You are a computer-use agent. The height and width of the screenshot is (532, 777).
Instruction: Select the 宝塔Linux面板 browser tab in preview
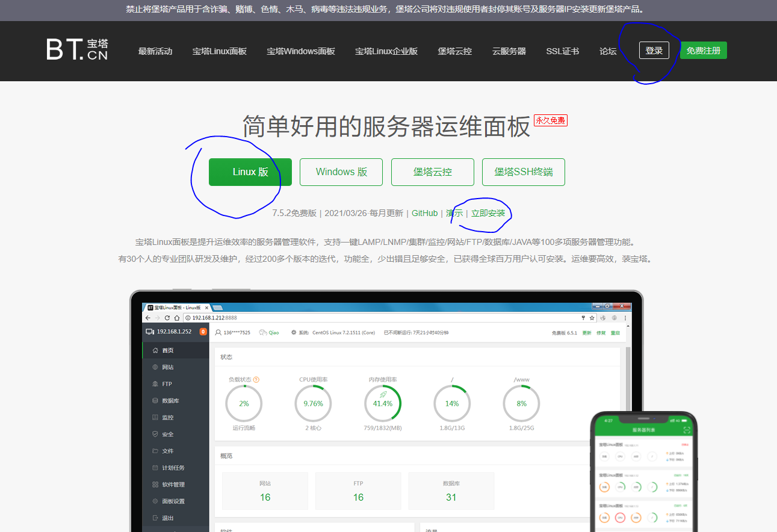click(x=178, y=307)
